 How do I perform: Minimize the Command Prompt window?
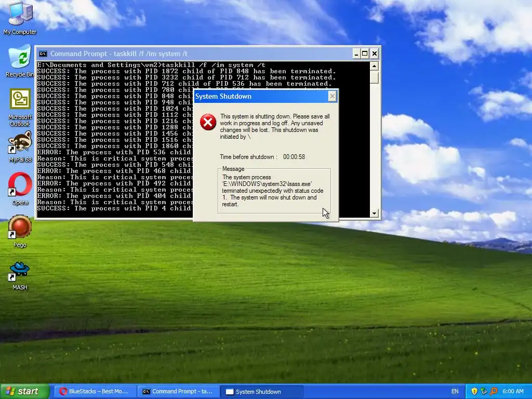(356, 54)
